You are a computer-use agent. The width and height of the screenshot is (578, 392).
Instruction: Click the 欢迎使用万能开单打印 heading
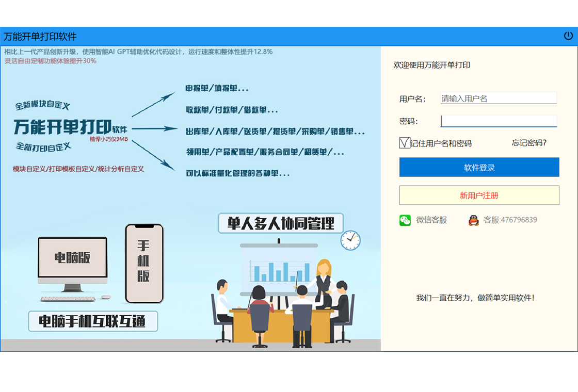coord(431,65)
